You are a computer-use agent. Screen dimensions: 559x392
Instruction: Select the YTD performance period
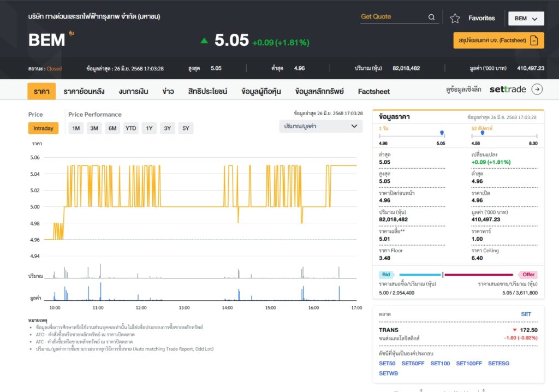coord(130,128)
